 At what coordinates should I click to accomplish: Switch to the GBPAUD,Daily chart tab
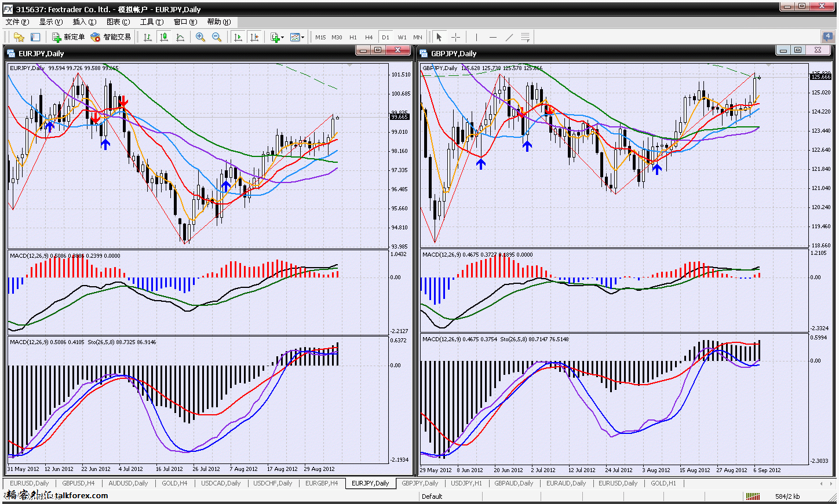pyautogui.click(x=514, y=483)
